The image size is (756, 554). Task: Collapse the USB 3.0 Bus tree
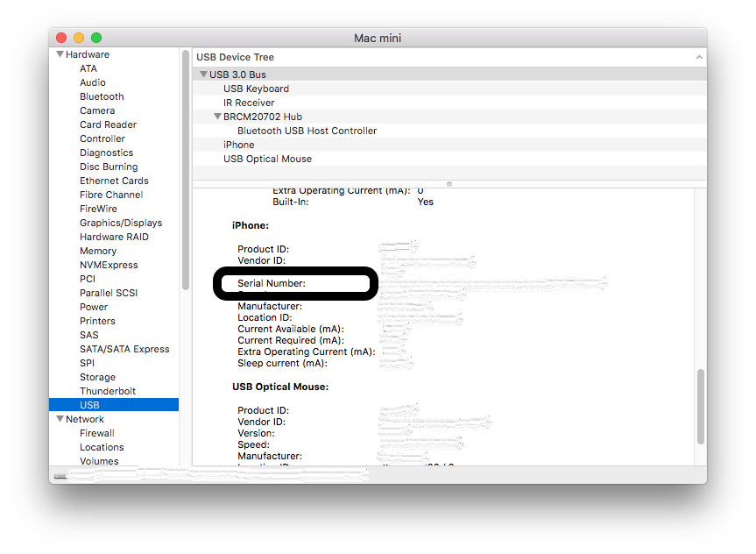pyautogui.click(x=203, y=75)
